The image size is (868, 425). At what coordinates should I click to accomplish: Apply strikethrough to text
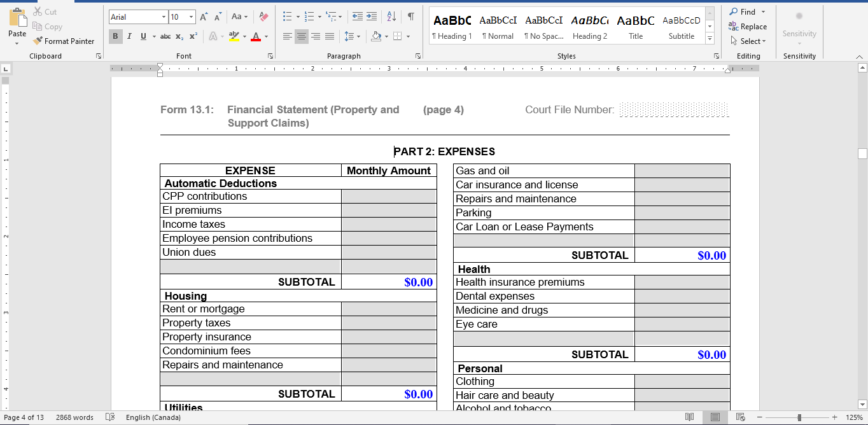[x=165, y=37]
